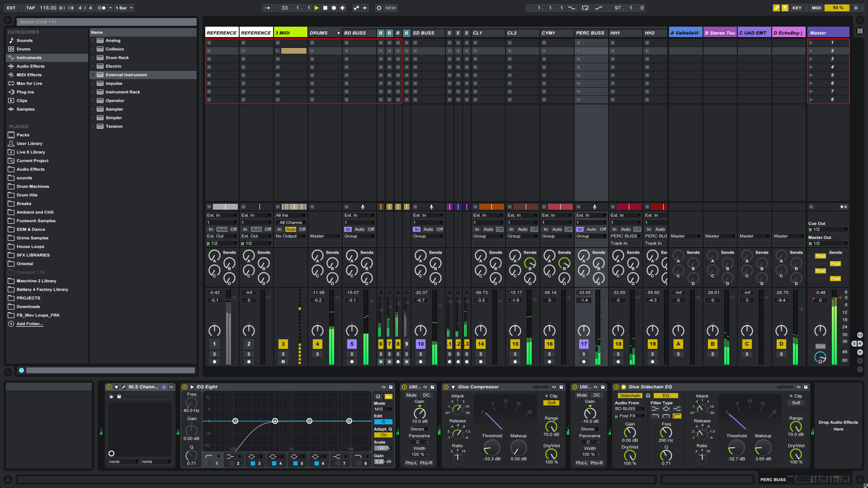Viewport: 868px width, 488px height.
Task: Click Re-Enable Automation arrow button
Action: click(x=365, y=8)
